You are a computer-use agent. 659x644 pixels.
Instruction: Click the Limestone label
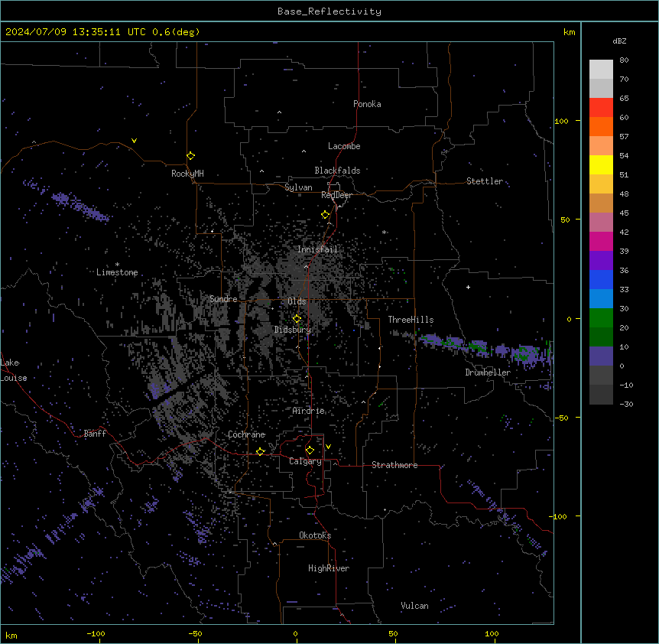click(x=117, y=272)
